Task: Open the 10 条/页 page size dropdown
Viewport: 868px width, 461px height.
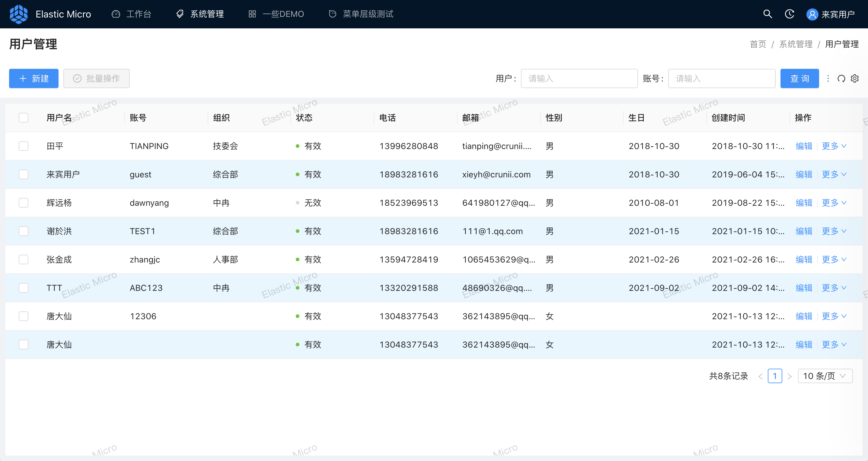Action: point(825,376)
